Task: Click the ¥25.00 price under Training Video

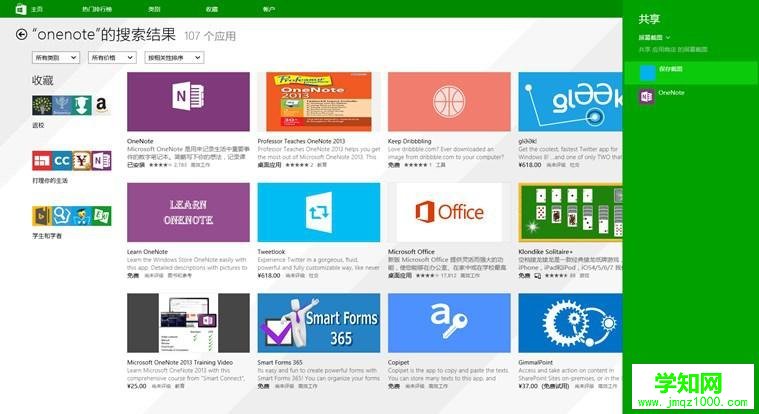Action: coord(137,386)
